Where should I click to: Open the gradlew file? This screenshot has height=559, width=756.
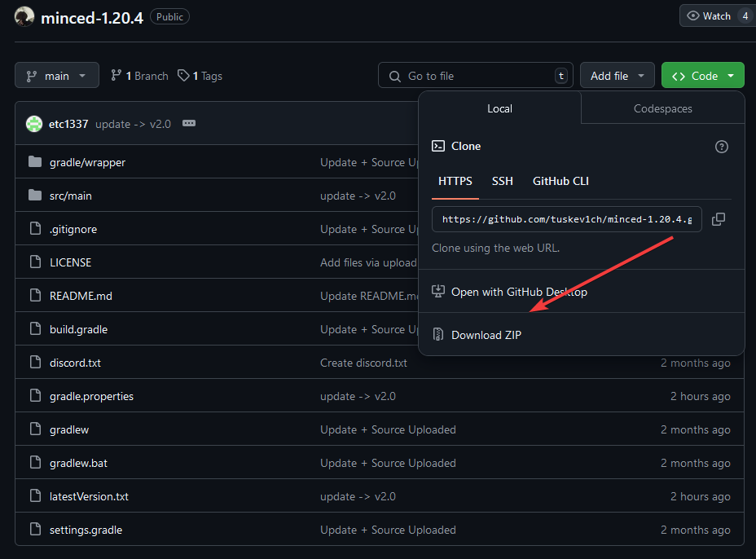coord(69,429)
